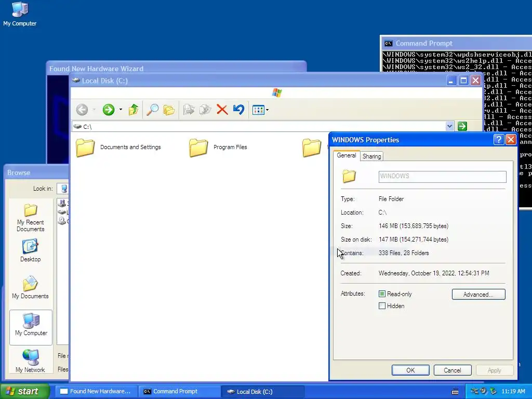This screenshot has height=399, width=532.
Task: Click the Apply button
Action: click(495, 370)
